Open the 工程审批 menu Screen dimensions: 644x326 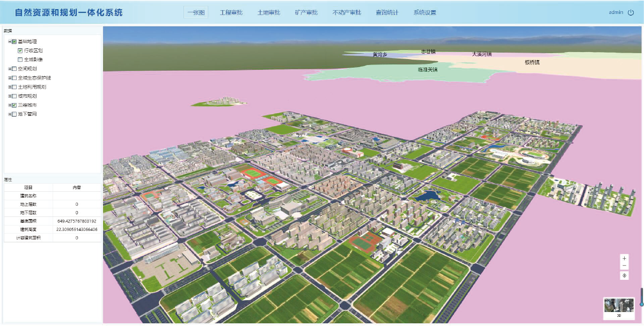pyautogui.click(x=231, y=12)
